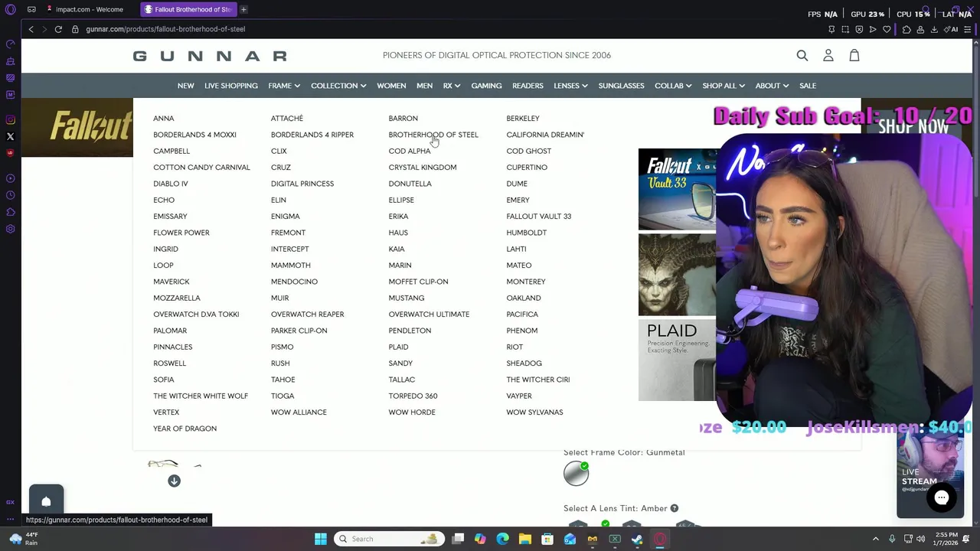Expand the SHOP ALL dropdown menu
This screenshot has width=980, height=551.
[724, 86]
